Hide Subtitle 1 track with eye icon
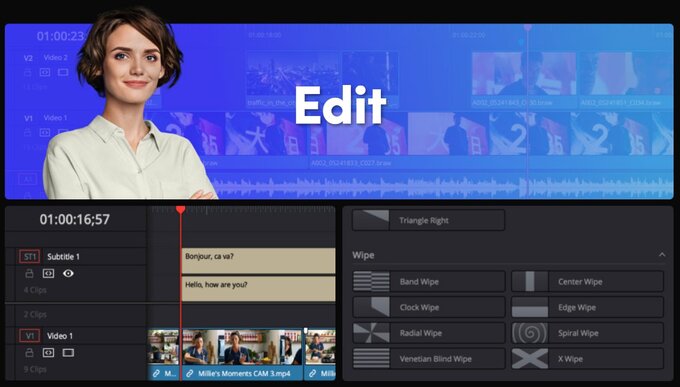 pos(68,273)
